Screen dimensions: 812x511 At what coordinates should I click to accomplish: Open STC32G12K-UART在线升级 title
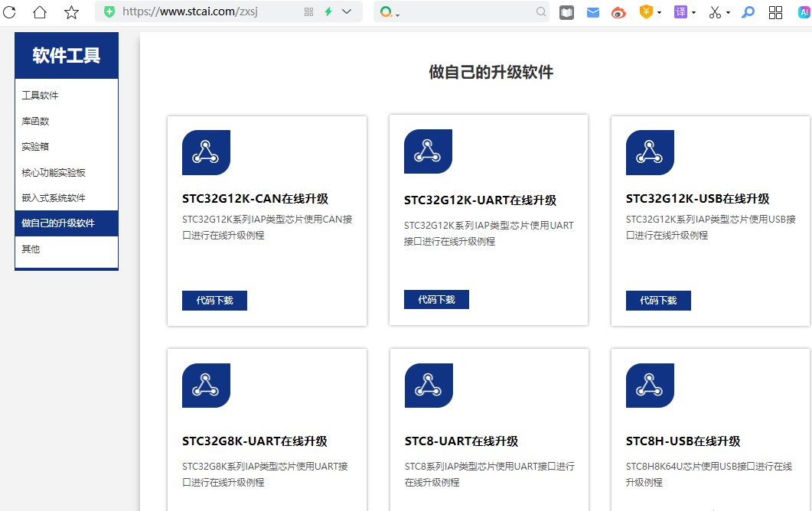(480, 200)
